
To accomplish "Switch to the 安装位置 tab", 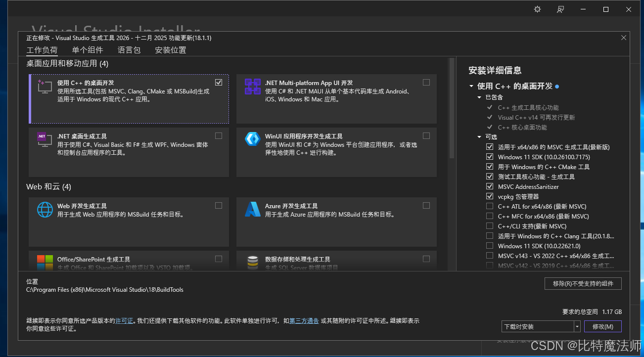I will pos(171,50).
